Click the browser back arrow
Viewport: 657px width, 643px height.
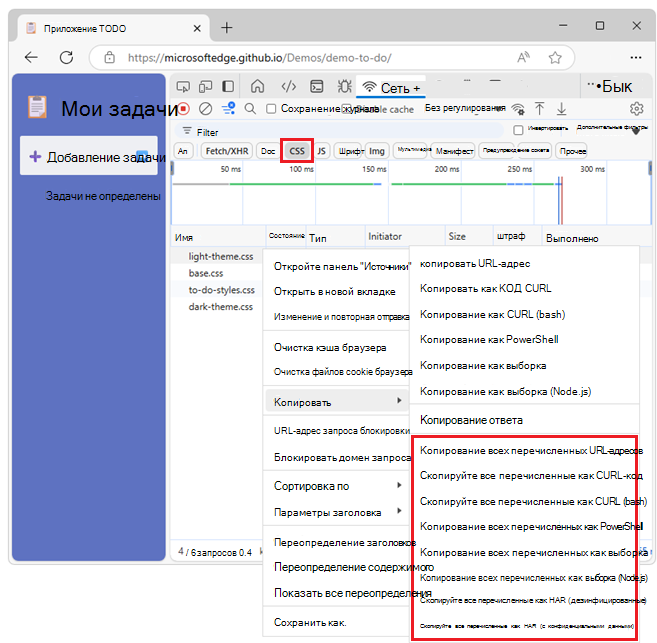31,57
